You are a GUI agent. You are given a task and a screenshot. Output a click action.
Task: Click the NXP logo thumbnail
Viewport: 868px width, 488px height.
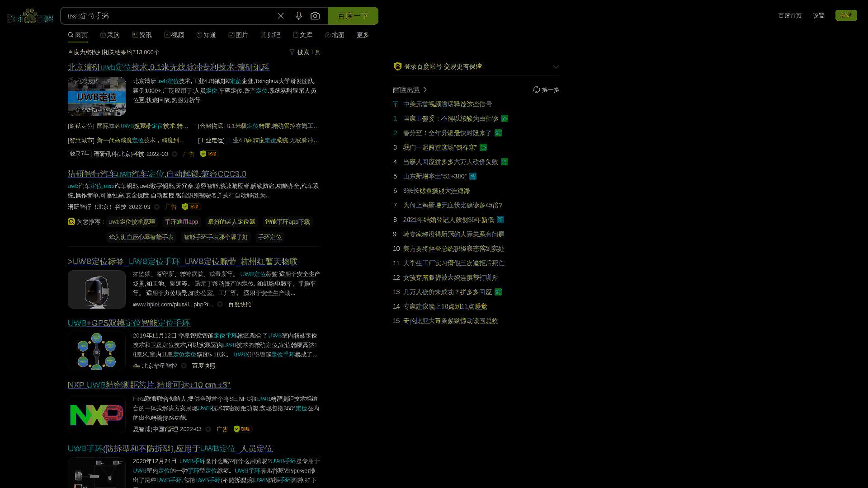(97, 414)
